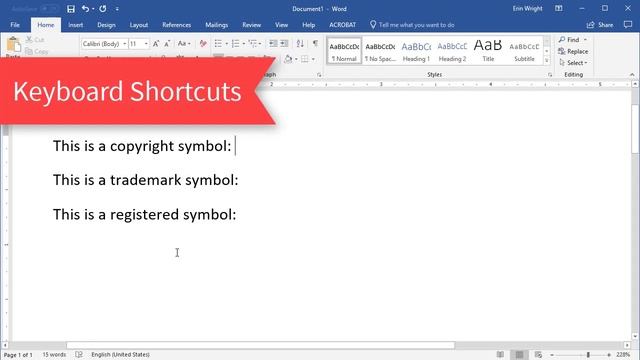The height and width of the screenshot is (360, 640).
Task: Apply the No Spacing style
Action: pos(380,51)
